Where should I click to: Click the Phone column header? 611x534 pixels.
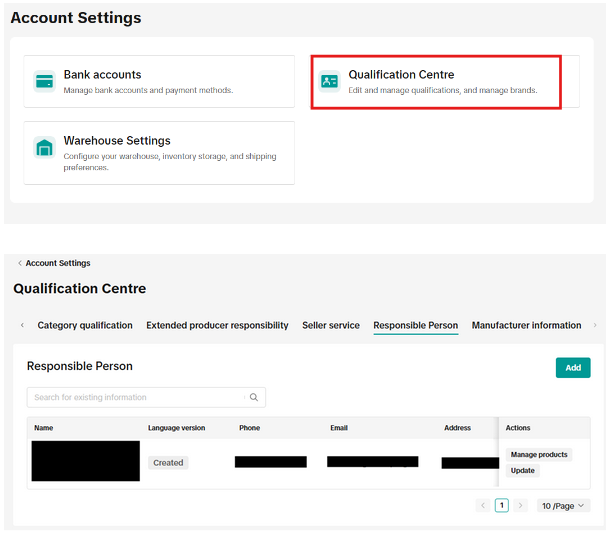pos(249,428)
